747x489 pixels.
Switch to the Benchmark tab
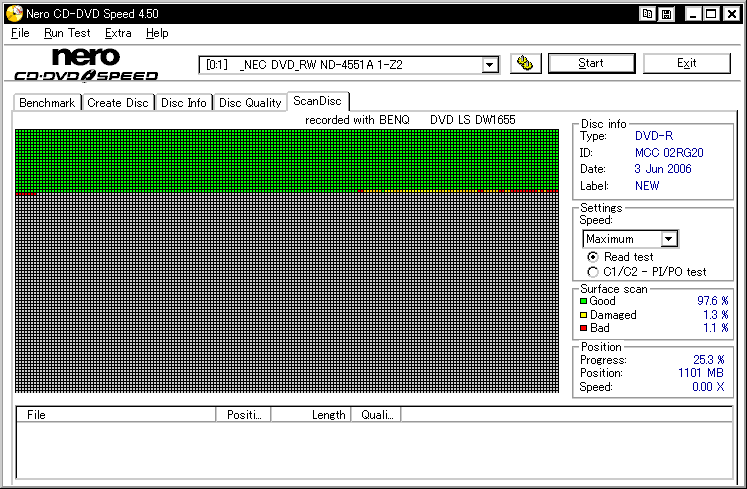pos(47,103)
